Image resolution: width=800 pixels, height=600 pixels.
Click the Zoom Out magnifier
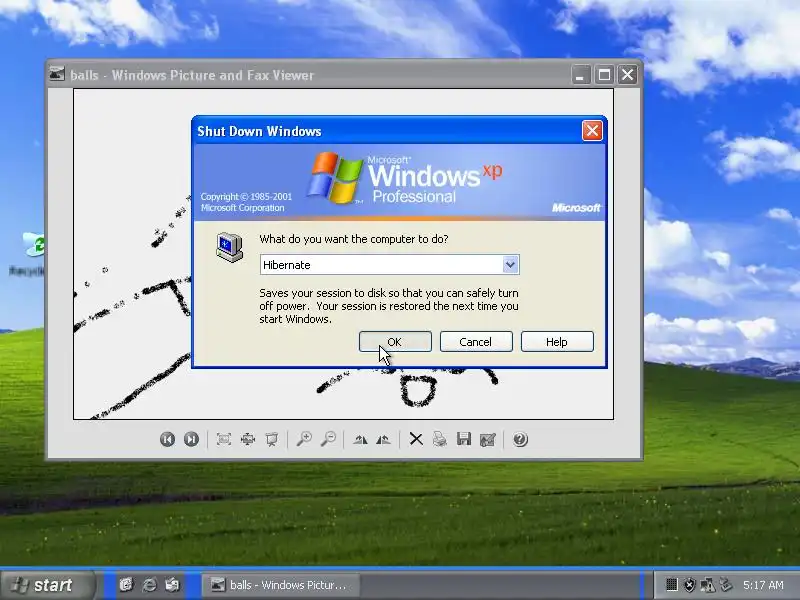tap(328, 439)
